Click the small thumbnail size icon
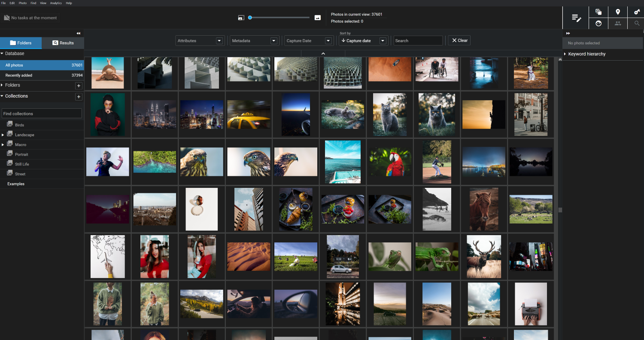The width and height of the screenshot is (644, 340). [x=241, y=18]
